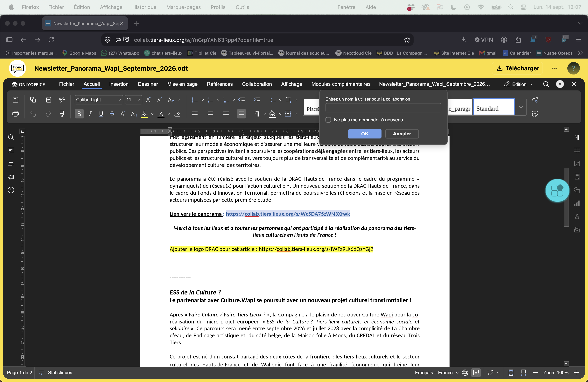Screen dimensions: 588x382
Task: Click the Télécharger button
Action: pyautogui.click(x=518, y=68)
